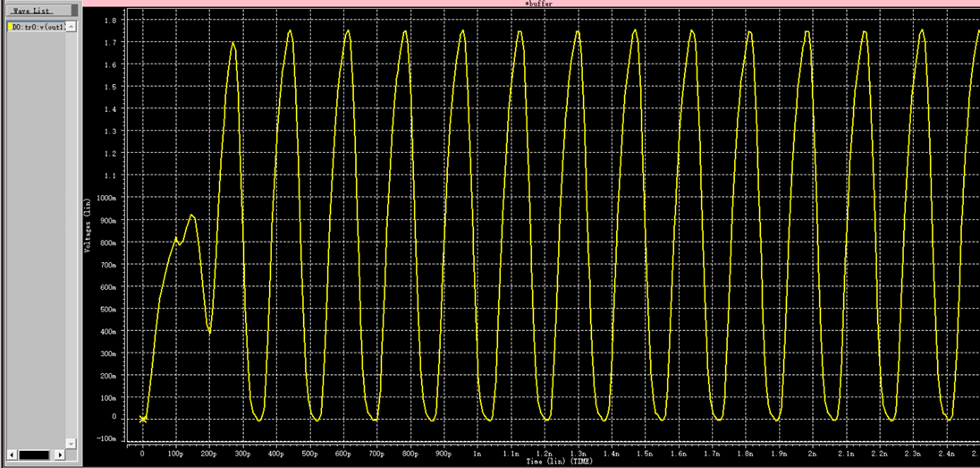Screen dimensions: 980x468
Task: Click the -100m value on voltage axis
Action: pyautogui.click(x=107, y=438)
